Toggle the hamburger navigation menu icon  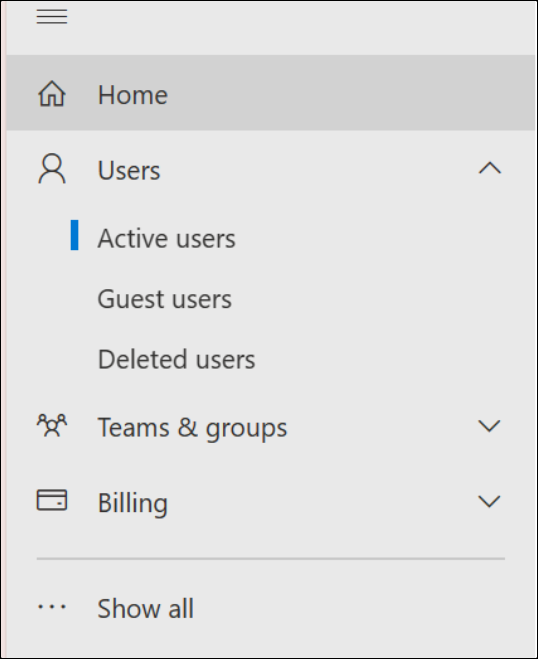52,16
